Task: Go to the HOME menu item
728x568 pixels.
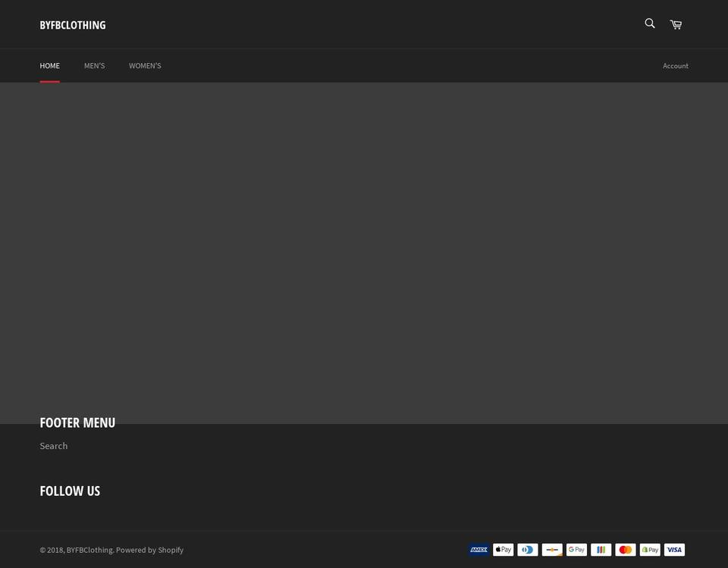Action: click(x=50, y=66)
